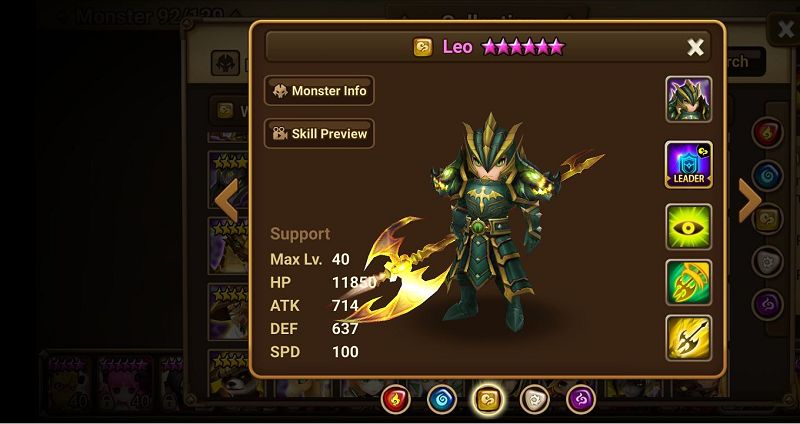This screenshot has width=800, height=424.
Task: Filter by dark element on right sidebar
Action: click(767, 305)
